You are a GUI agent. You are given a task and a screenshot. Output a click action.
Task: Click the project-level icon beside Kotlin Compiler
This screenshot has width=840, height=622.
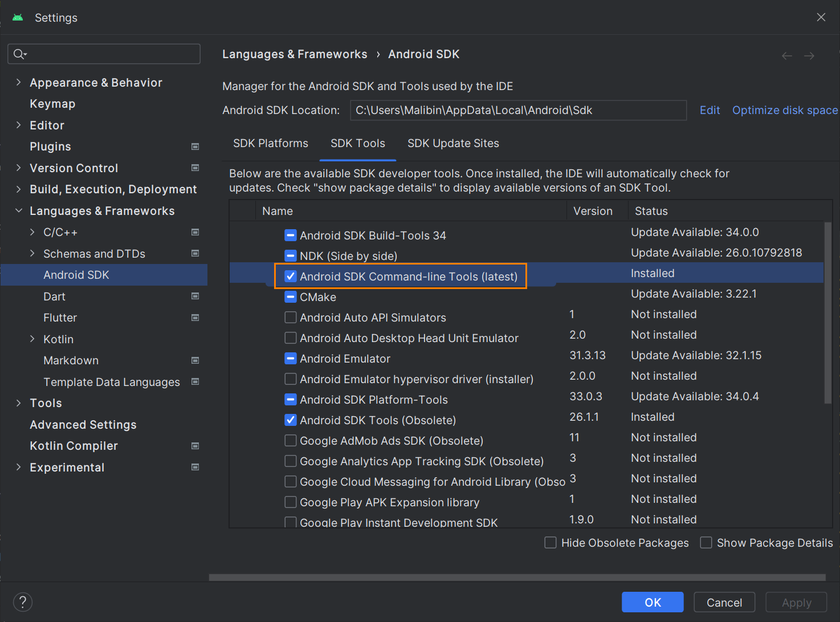pos(195,446)
